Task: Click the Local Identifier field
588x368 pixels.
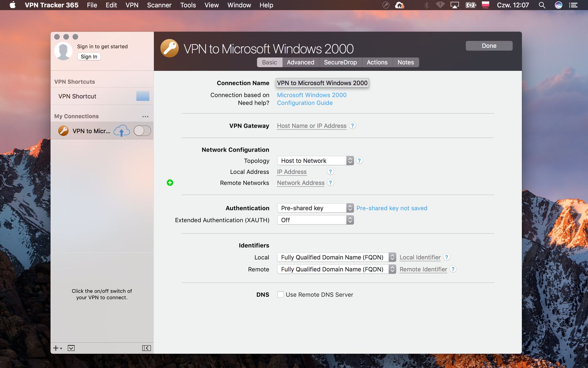Action: point(420,257)
